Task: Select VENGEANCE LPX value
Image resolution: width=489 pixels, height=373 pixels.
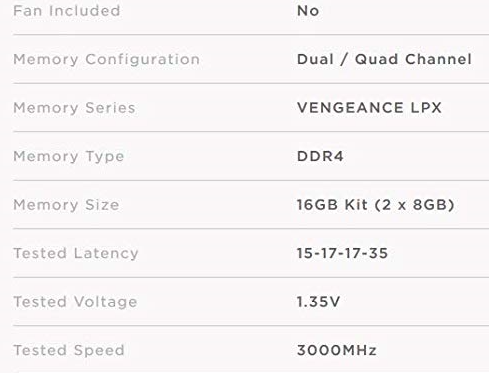Action: 369,108
